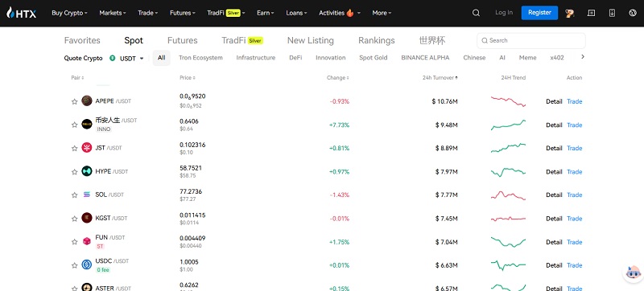Favorite the ASTER/USDT pair star

[74, 288]
